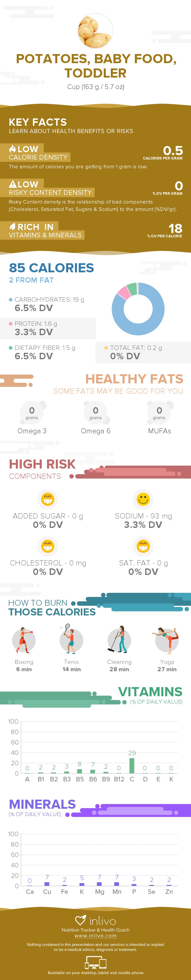Click the Boxing activity icon
Image resolution: width=191 pixels, height=980 pixels.
(24, 640)
